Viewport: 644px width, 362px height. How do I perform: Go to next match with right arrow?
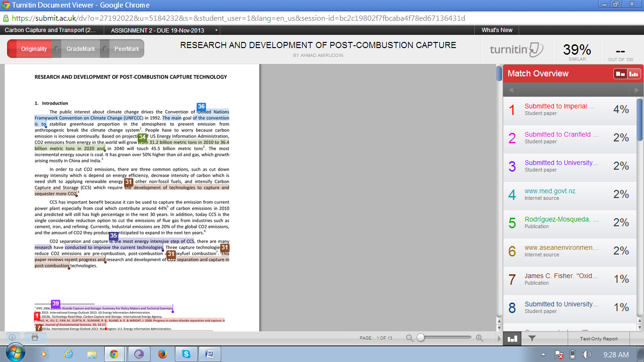click(637, 90)
